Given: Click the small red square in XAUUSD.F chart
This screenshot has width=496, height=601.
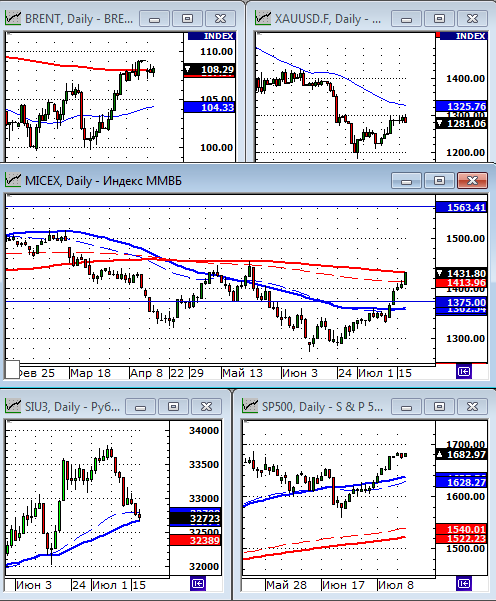Looking at the screenshot, I should pos(438,35).
